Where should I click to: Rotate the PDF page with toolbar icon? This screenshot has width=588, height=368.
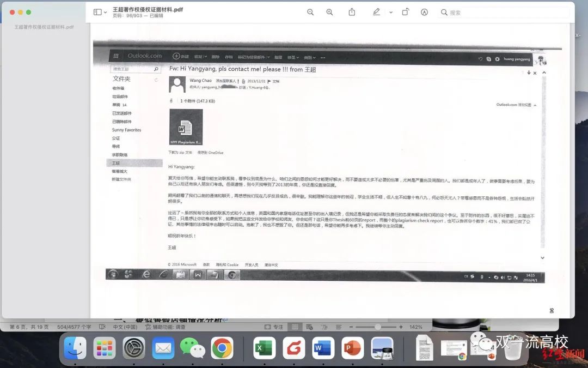click(x=406, y=12)
